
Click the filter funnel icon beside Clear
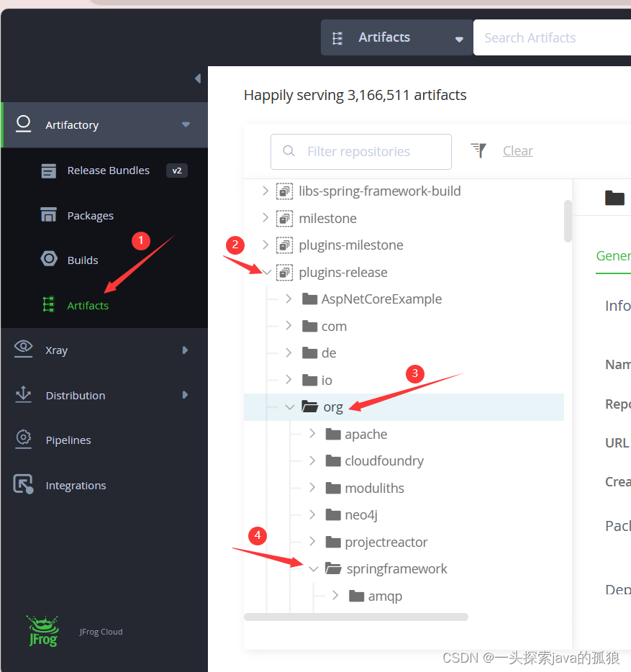click(478, 150)
